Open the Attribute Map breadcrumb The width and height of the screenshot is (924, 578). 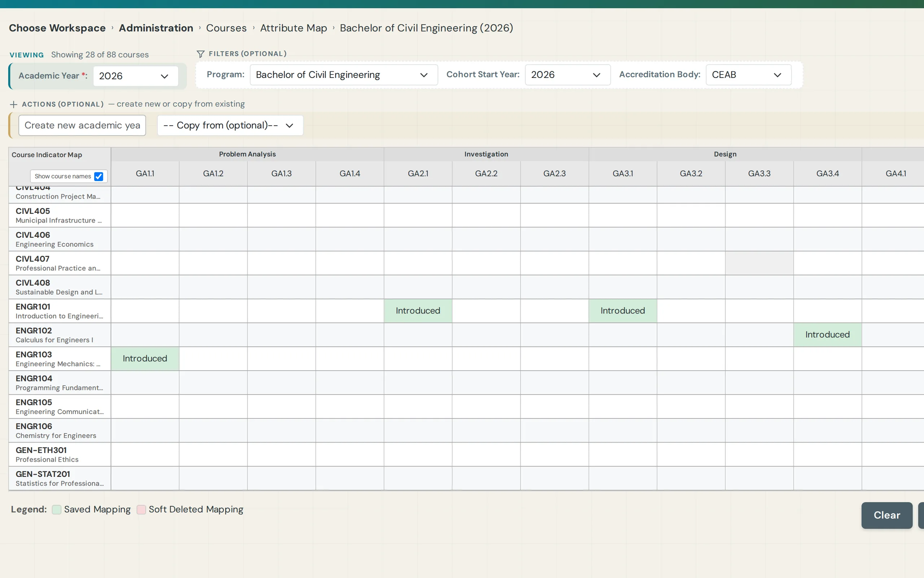coord(293,28)
